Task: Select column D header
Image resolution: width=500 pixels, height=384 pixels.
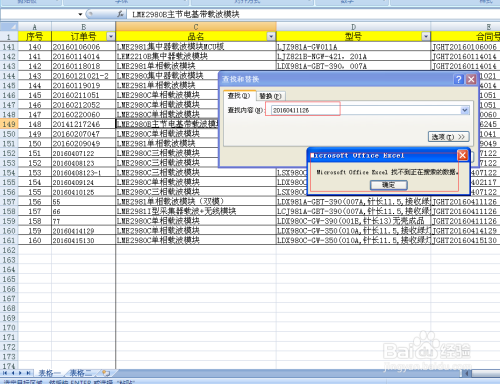Action: pos(353,27)
